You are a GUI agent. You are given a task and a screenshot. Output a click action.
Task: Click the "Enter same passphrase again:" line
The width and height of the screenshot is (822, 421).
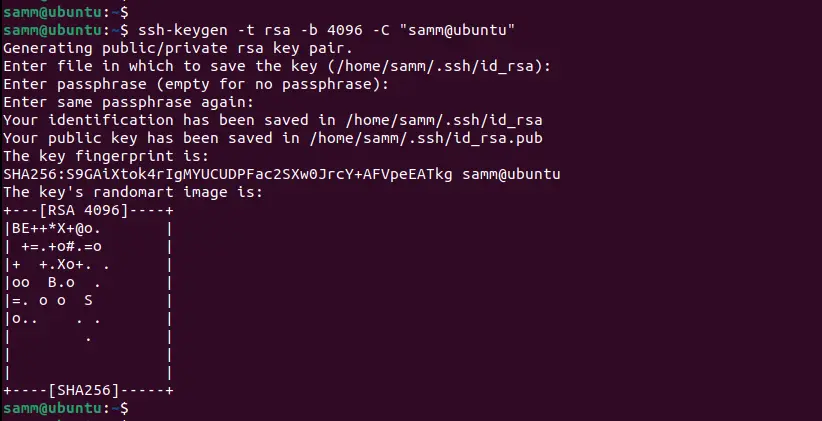tap(128, 102)
